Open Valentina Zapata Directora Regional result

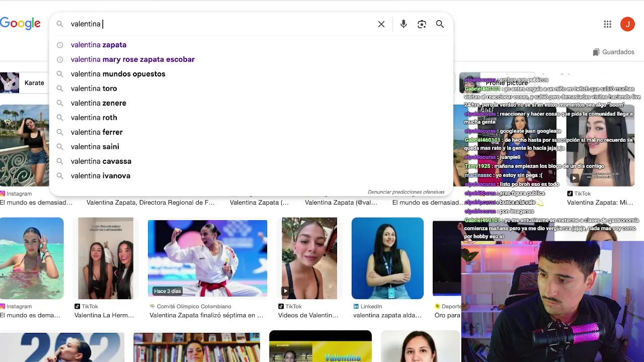[150, 203]
